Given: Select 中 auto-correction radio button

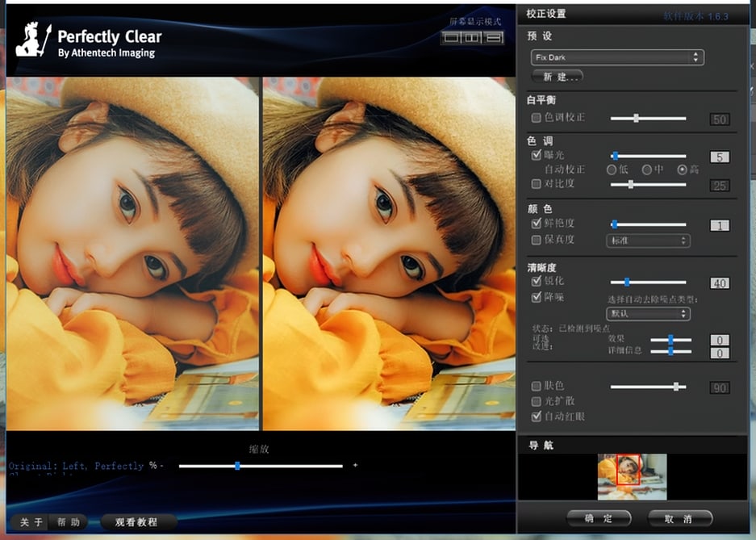Looking at the screenshot, I should (646, 170).
